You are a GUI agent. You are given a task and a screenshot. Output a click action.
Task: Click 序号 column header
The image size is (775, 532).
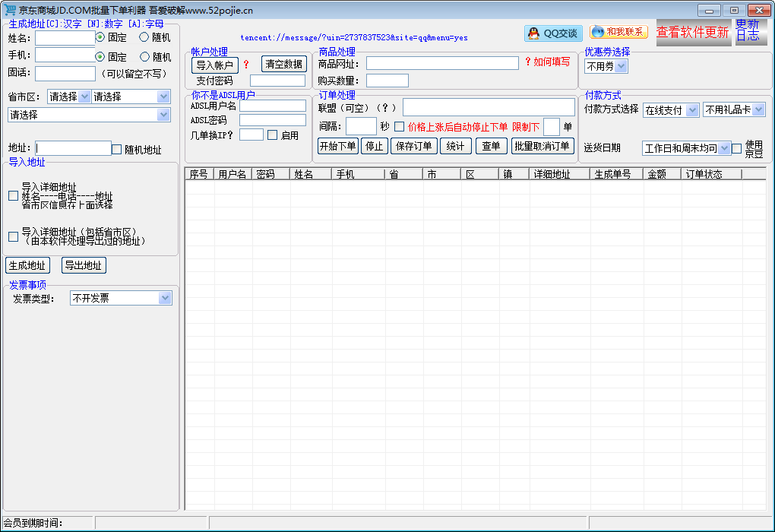point(200,174)
